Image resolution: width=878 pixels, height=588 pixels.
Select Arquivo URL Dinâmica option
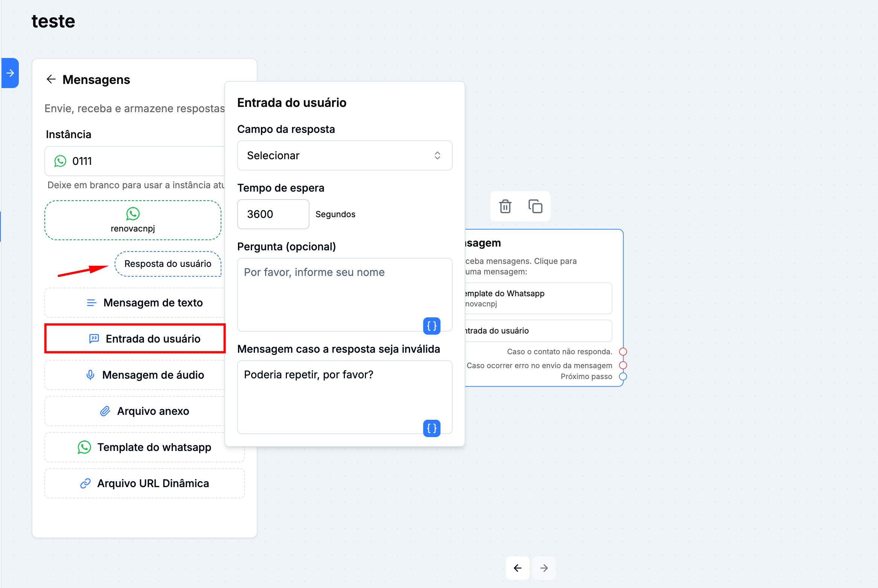pyautogui.click(x=144, y=483)
